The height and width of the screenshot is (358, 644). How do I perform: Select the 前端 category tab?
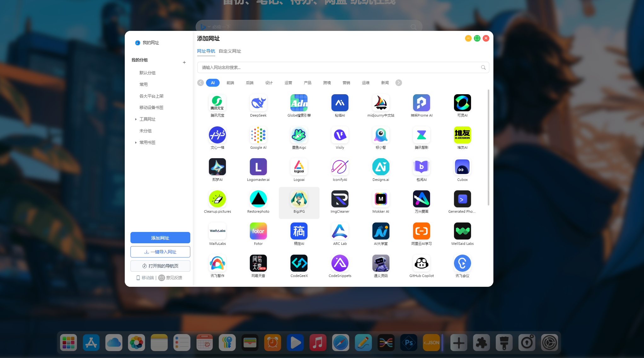pyautogui.click(x=230, y=83)
